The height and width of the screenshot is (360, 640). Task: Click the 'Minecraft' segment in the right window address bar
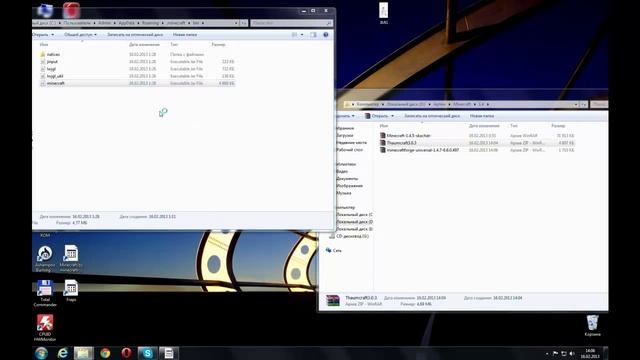(462, 104)
